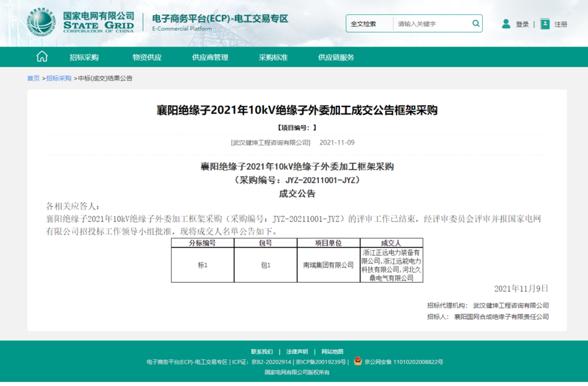
Task: Open 联系我们 footer link
Action: [262, 352]
